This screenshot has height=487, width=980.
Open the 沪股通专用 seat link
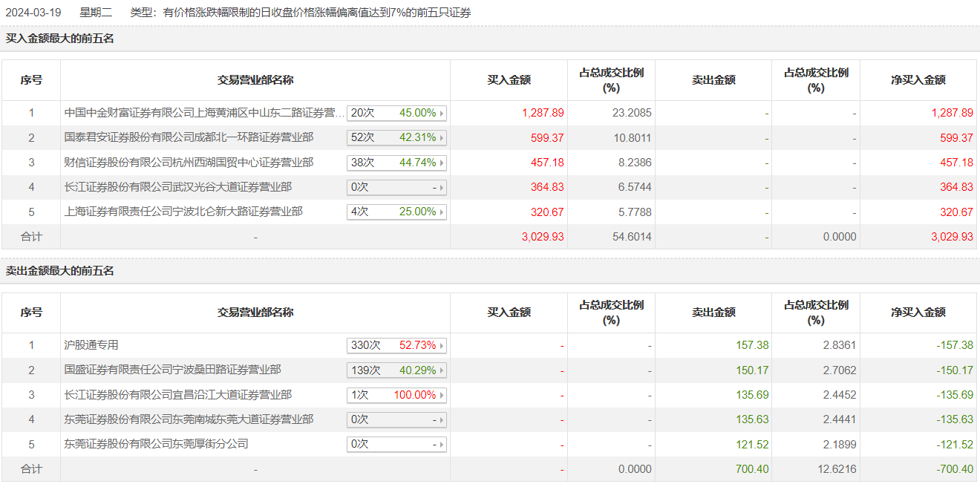click(91, 345)
